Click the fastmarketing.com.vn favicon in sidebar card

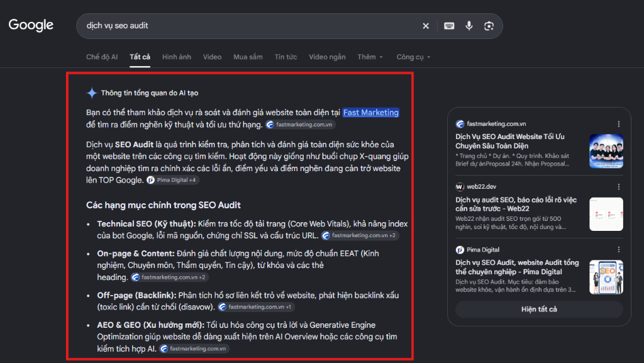[x=460, y=124]
